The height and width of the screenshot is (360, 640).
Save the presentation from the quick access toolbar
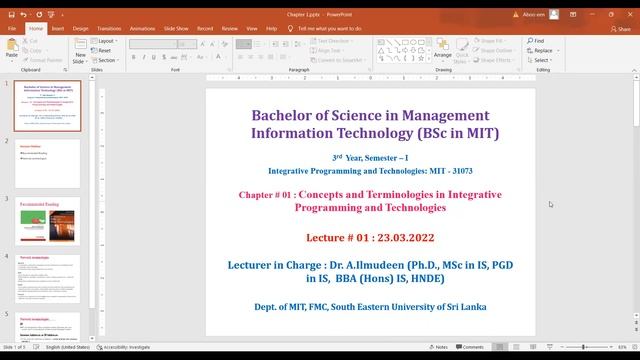pos(11,15)
